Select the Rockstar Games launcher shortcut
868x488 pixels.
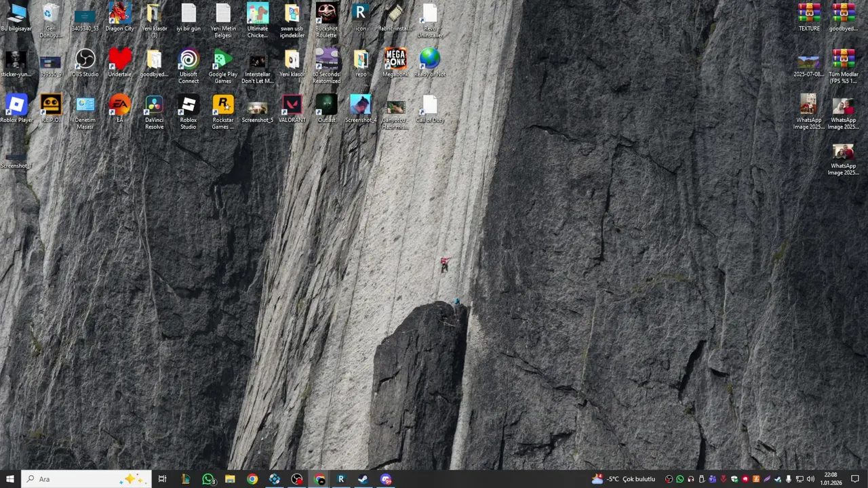point(223,113)
